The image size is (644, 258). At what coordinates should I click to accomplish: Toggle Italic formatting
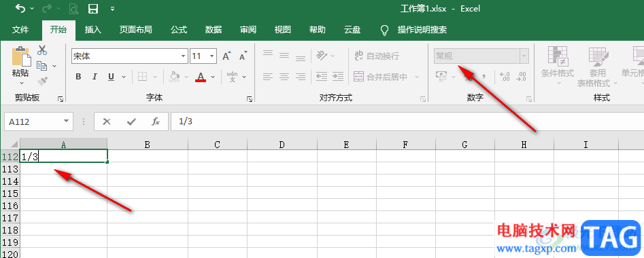tap(95, 77)
